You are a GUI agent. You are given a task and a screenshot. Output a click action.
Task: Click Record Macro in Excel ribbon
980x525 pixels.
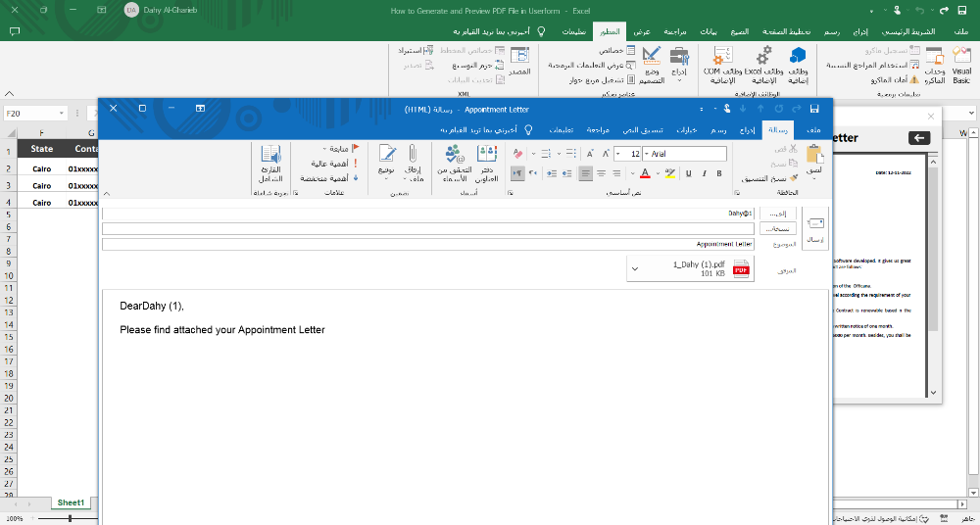(x=893, y=50)
